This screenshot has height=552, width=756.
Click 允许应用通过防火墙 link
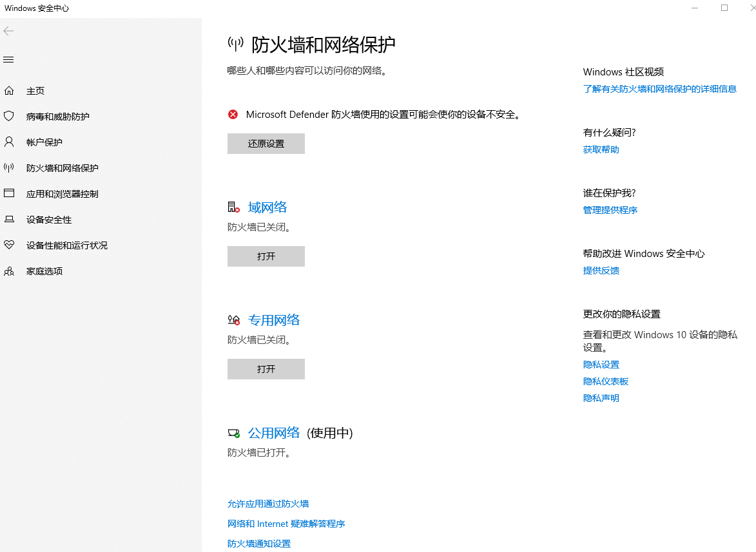pos(268,504)
